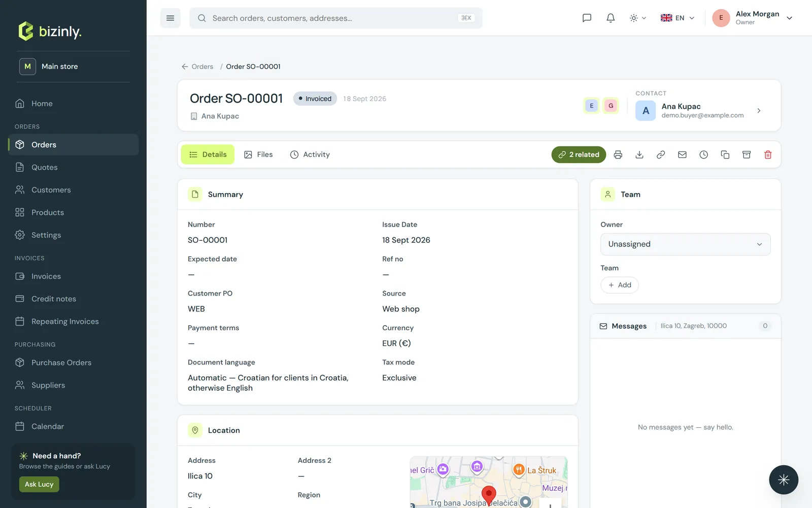Click Add team member button
Viewport: 812px width, 508px height.
click(x=620, y=285)
